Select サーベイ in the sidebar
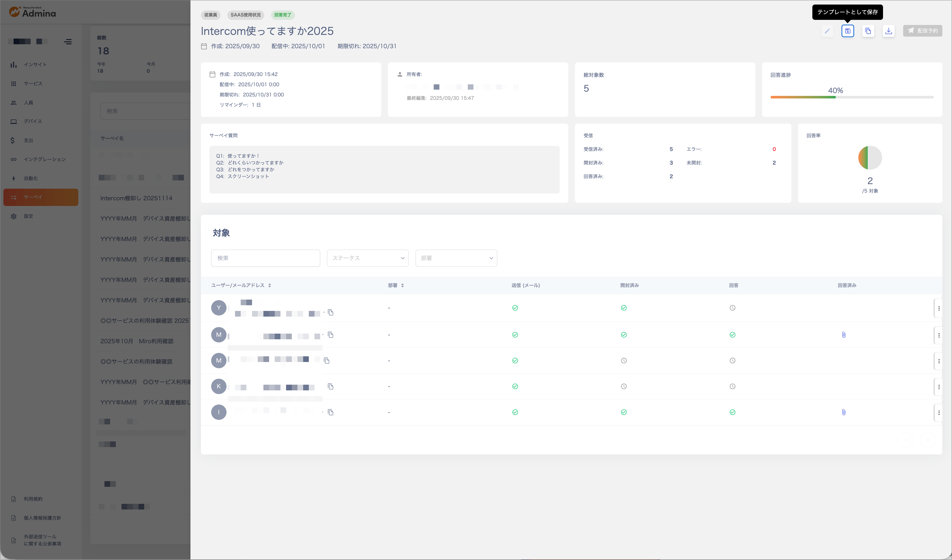The height and width of the screenshot is (560, 952). click(41, 197)
